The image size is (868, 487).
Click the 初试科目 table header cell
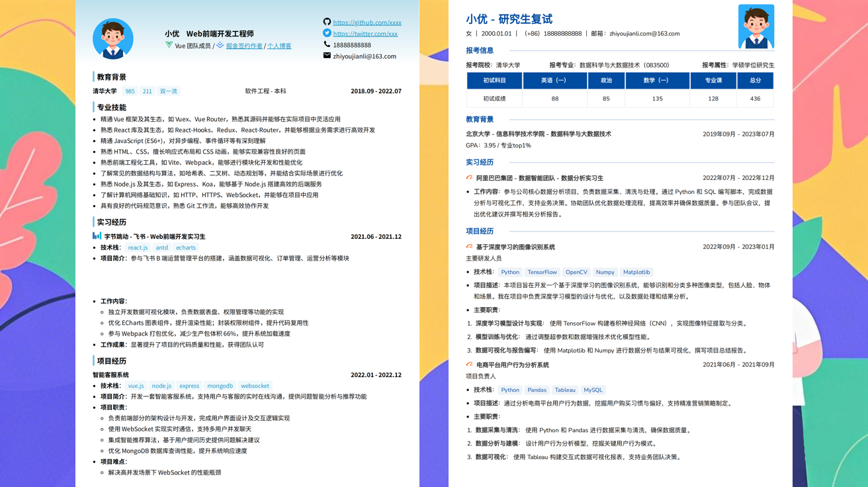[494, 80]
